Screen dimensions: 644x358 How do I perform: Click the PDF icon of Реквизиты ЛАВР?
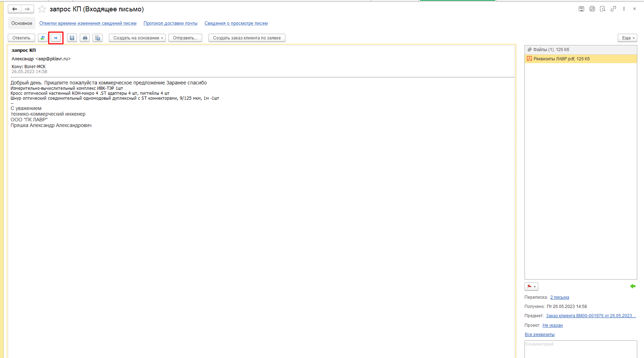[529, 59]
